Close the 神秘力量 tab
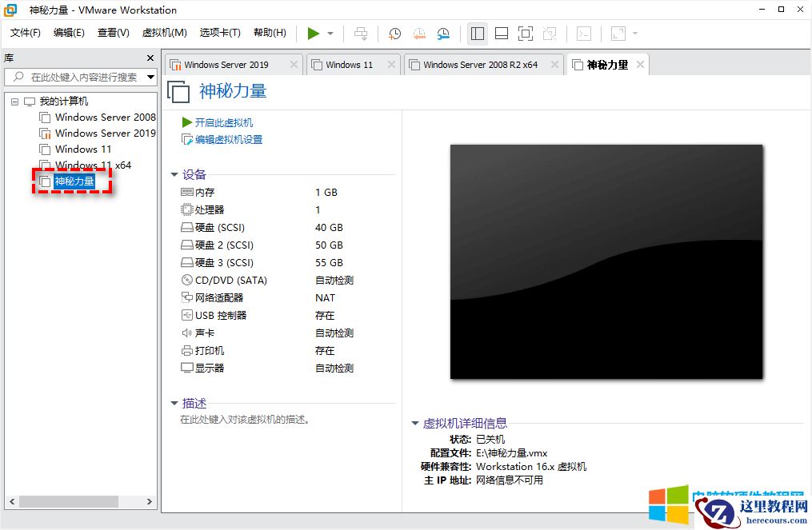The width and height of the screenshot is (812, 530). pyautogui.click(x=641, y=64)
